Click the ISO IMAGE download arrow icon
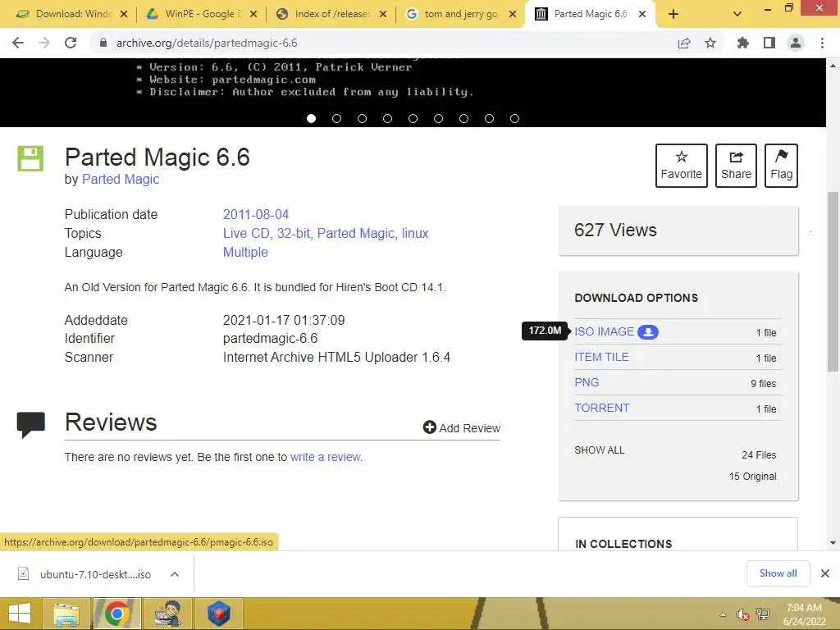 648,332
